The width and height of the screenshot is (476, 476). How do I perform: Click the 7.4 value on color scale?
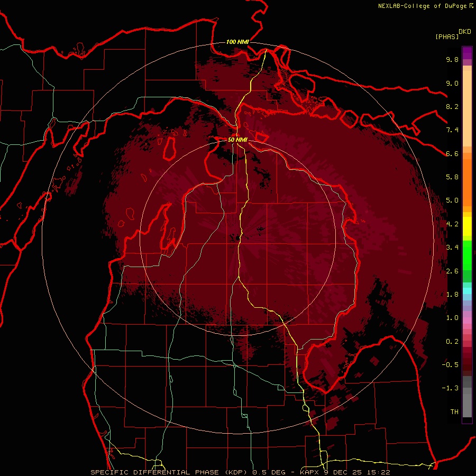click(x=452, y=130)
